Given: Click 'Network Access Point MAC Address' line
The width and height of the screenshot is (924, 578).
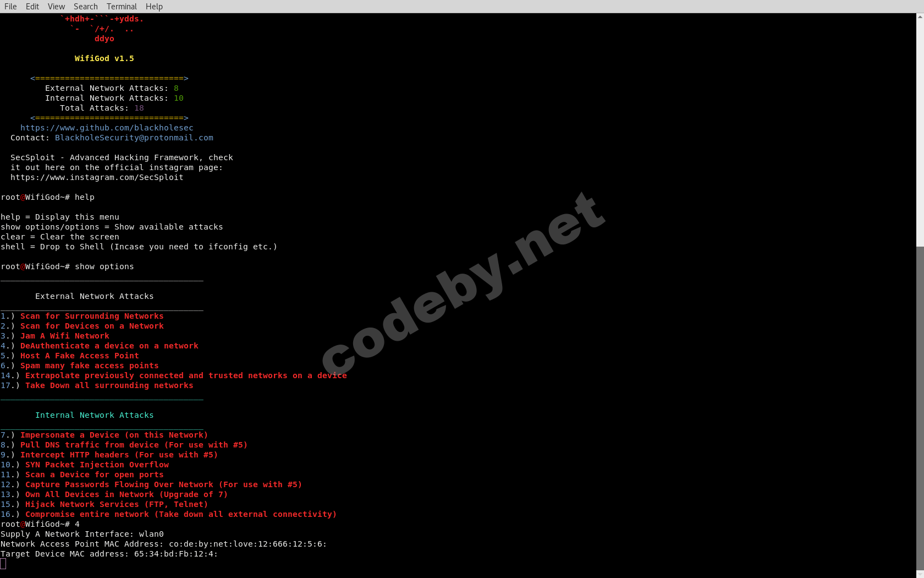Looking at the screenshot, I should click(164, 544).
